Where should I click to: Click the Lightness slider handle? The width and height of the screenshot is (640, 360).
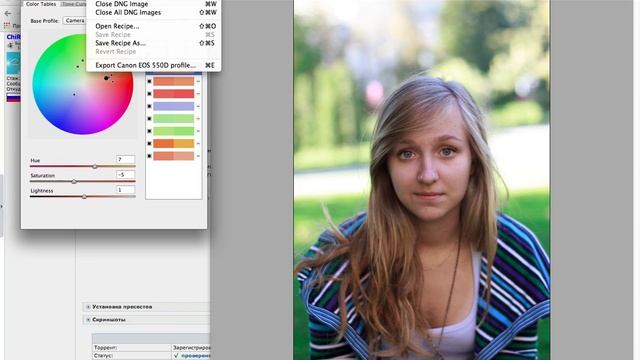click(84, 197)
